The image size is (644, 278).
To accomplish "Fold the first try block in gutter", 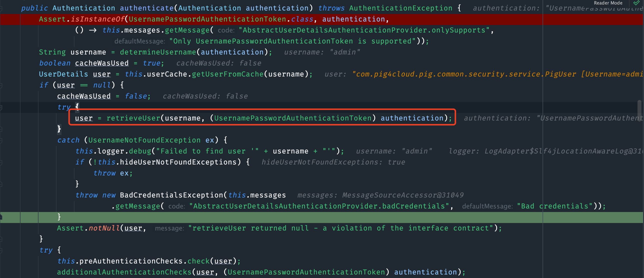I will [x=1, y=108].
